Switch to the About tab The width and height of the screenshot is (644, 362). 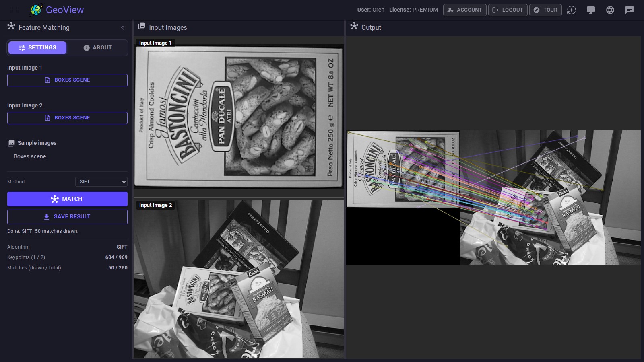pyautogui.click(x=97, y=47)
